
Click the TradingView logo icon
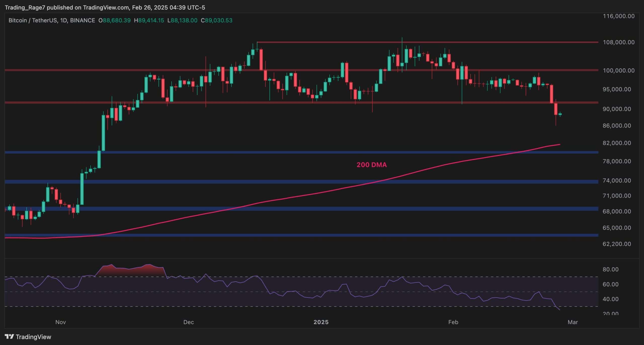[x=10, y=336]
